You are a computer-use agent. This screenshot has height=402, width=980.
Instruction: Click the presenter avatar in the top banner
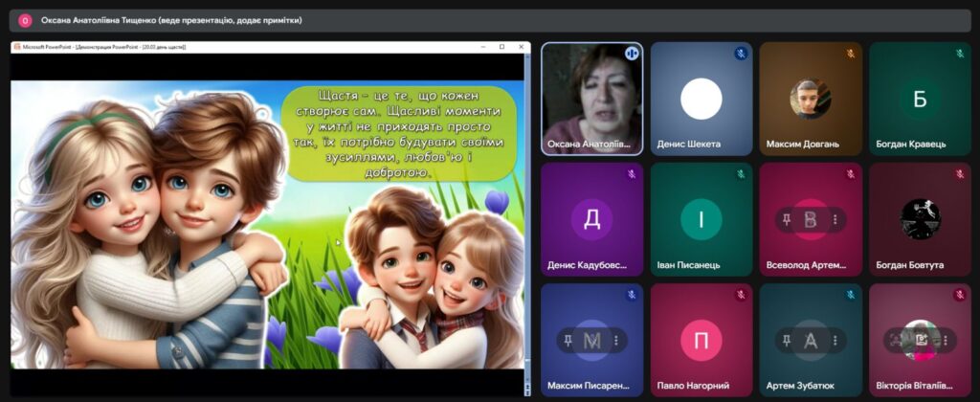point(25,20)
